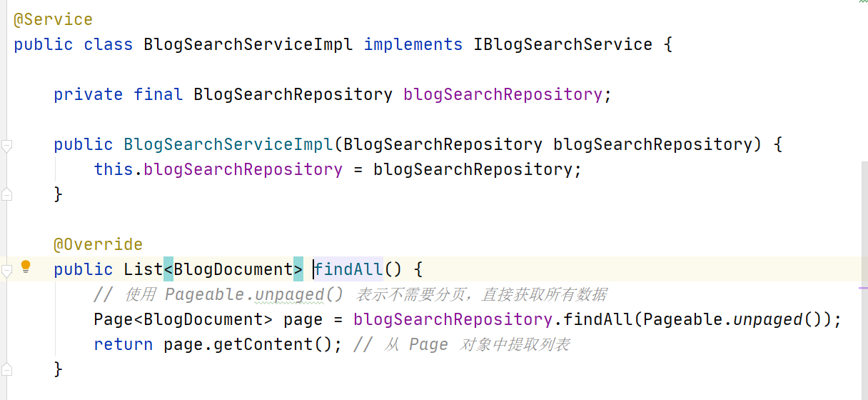Click BlogSearchRepository type in private final line

point(293,94)
